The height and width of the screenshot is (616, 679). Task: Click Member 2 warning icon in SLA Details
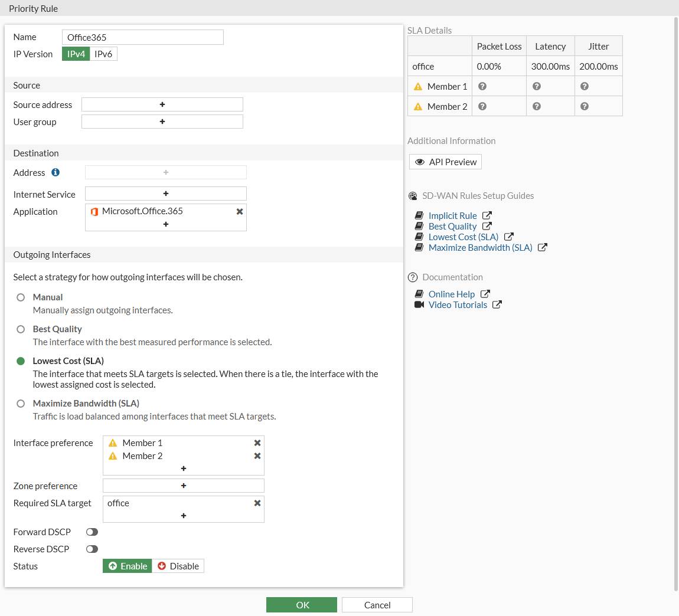click(x=418, y=106)
